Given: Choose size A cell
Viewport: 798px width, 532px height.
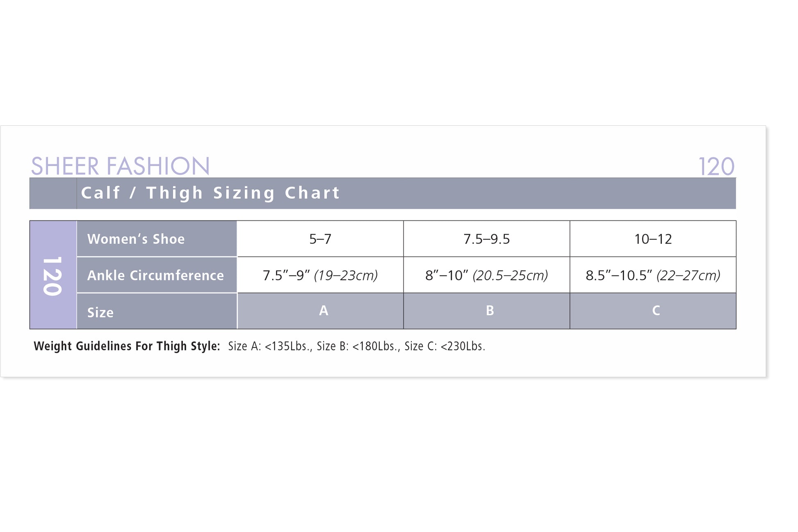Looking at the screenshot, I should tap(324, 311).
